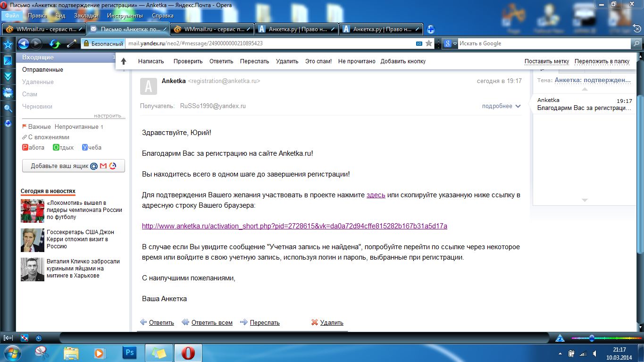Open the Инструменты menu

pyautogui.click(x=125, y=16)
